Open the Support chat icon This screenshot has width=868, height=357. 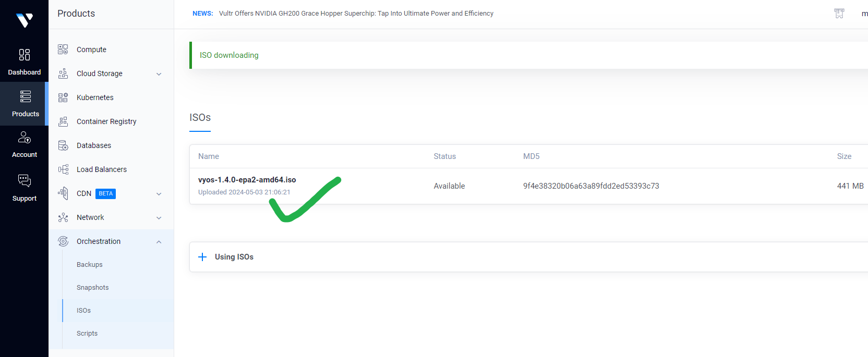coord(24,180)
